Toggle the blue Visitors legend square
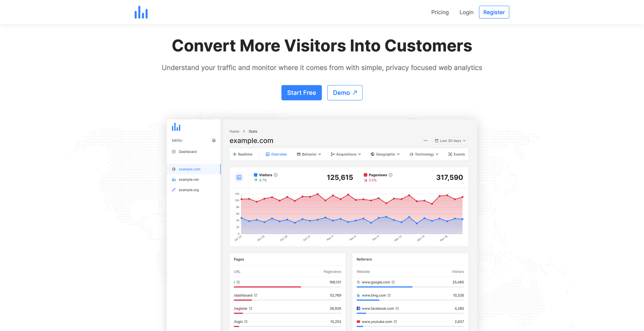This screenshot has width=644, height=331. (x=256, y=175)
